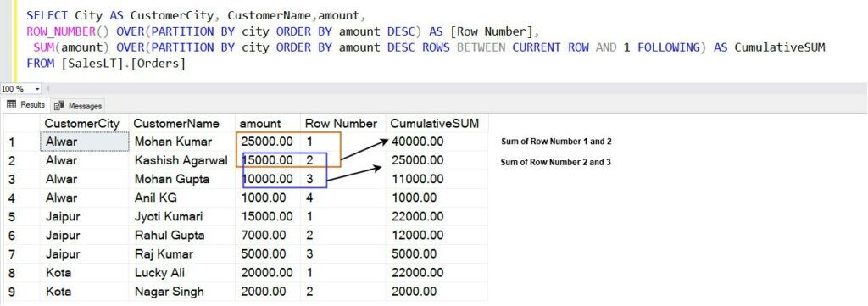Click the Row Number column header
Viewport: 868px width, 306px height.
(x=342, y=124)
